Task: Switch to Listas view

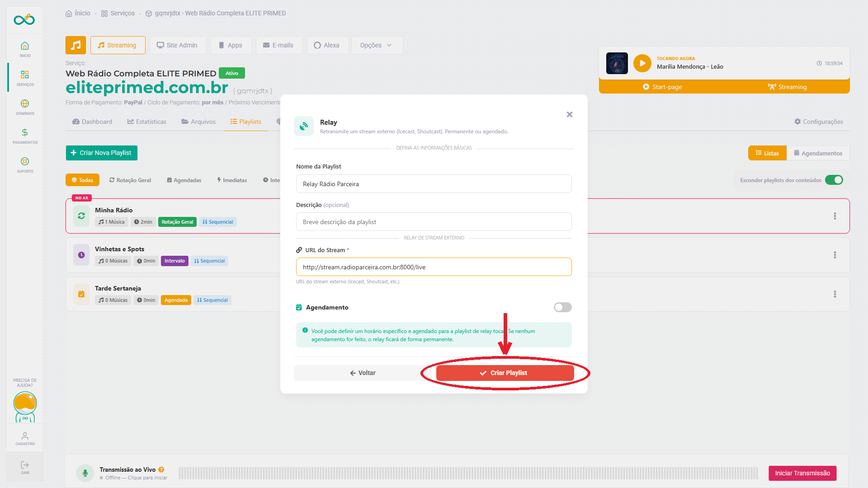Action: tap(767, 153)
